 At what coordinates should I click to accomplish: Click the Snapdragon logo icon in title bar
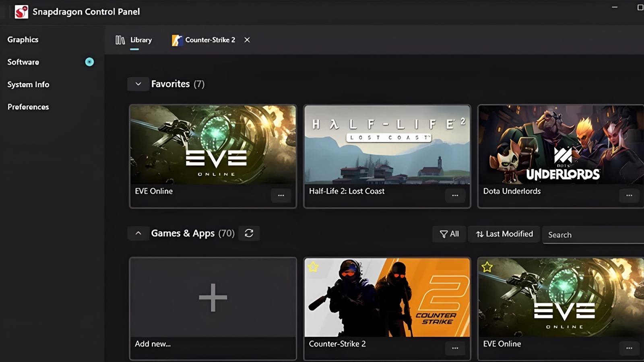(x=21, y=12)
